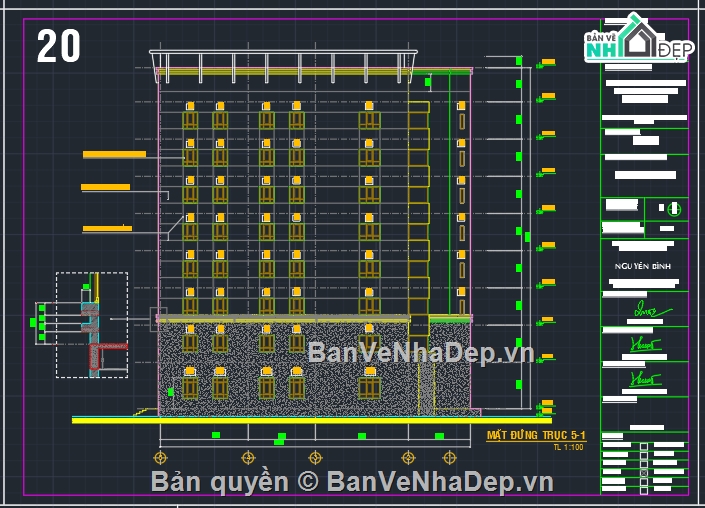Viewport: 705px width, 508px height.
Task: Click the crossed checkbox in the title block
Action: (x=644, y=473)
